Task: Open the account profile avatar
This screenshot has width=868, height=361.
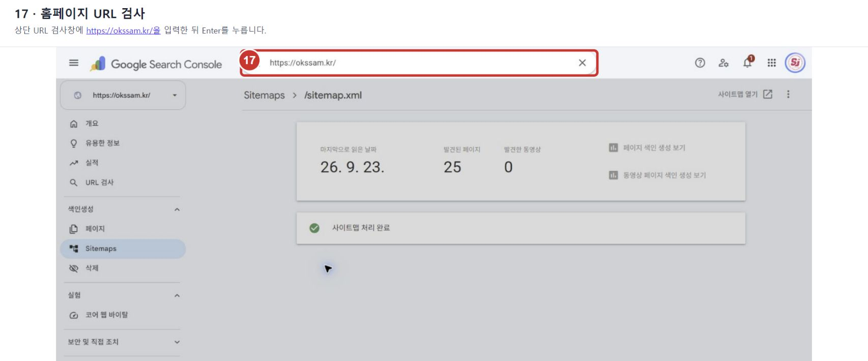Action: pos(795,63)
